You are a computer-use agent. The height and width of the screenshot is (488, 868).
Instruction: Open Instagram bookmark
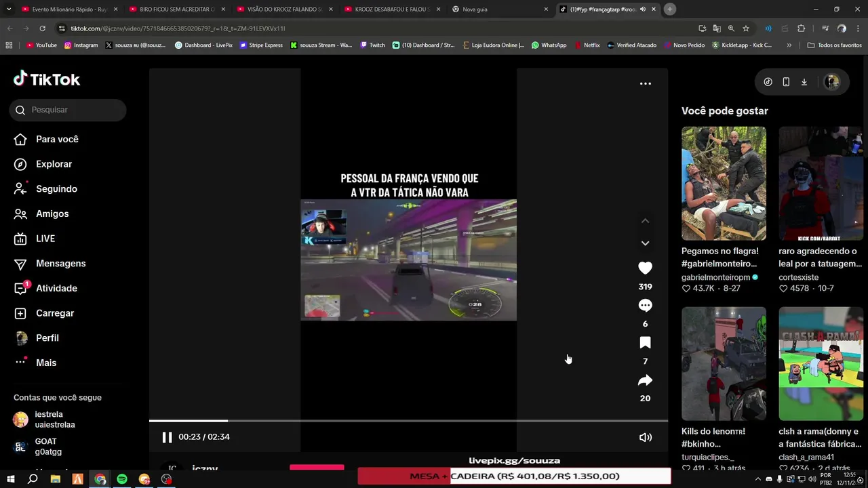click(81, 45)
